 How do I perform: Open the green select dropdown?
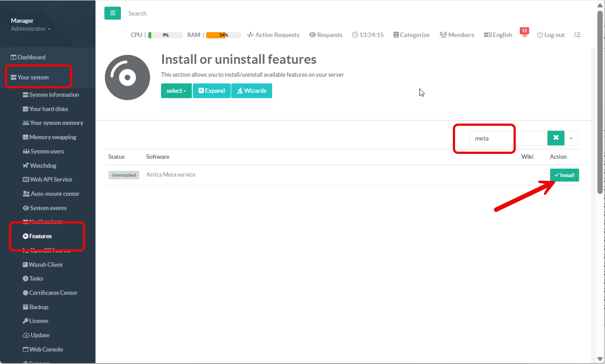[x=176, y=91]
